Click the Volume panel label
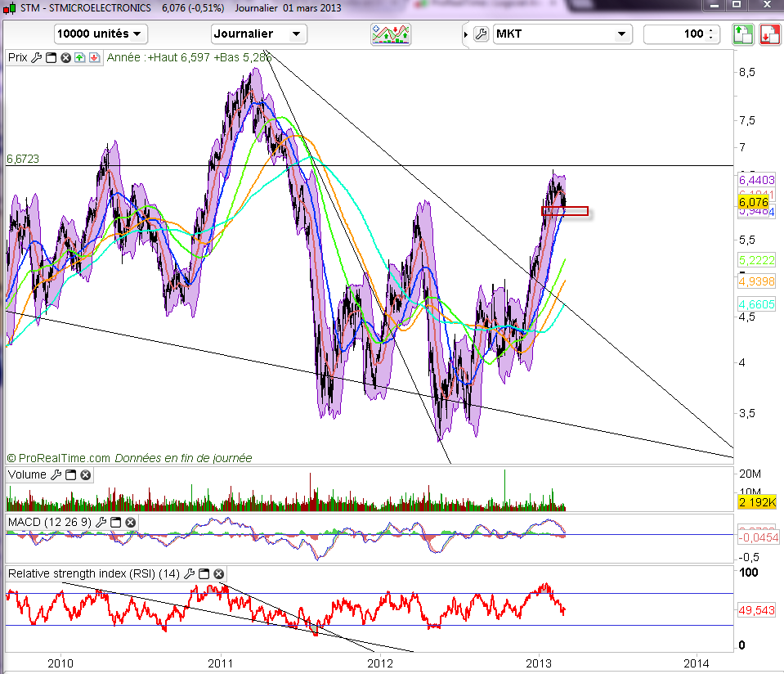 (27, 475)
